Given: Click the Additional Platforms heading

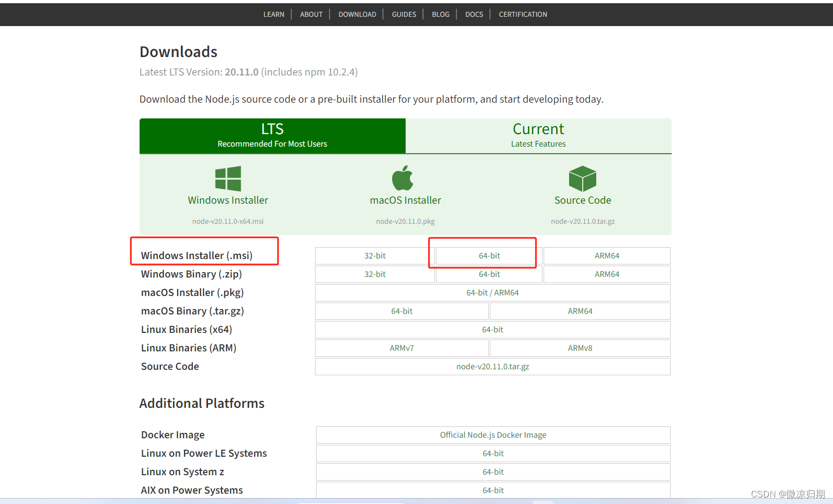Looking at the screenshot, I should [x=202, y=404].
